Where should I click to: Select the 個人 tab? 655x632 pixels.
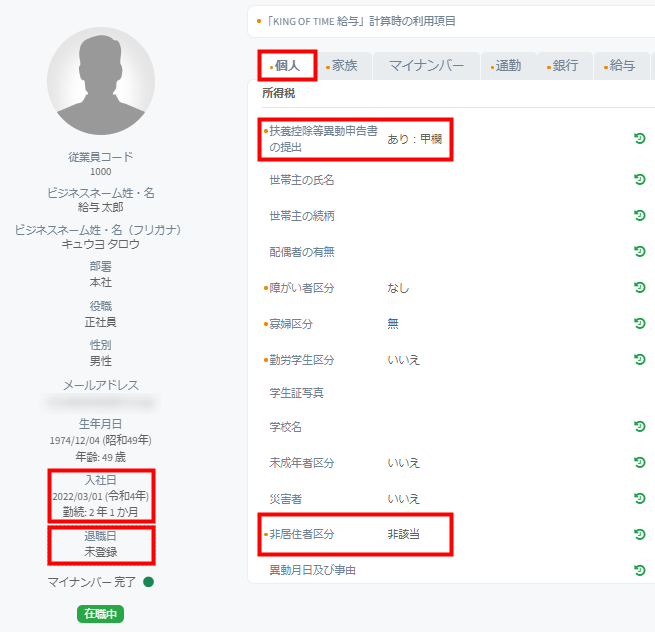coord(287,66)
